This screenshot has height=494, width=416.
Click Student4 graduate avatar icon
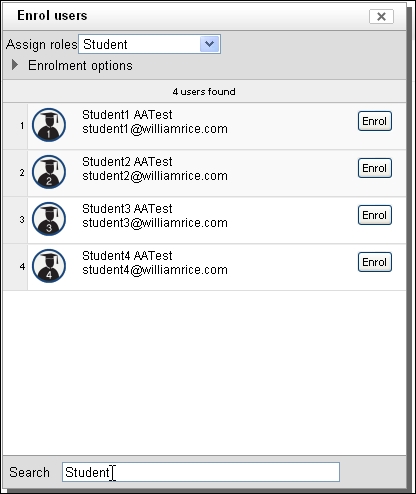pos(49,266)
